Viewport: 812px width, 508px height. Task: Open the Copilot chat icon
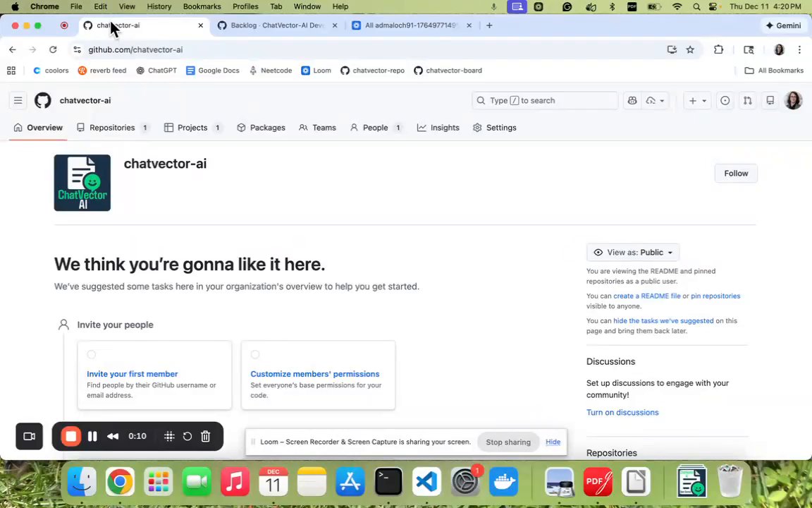point(632,101)
